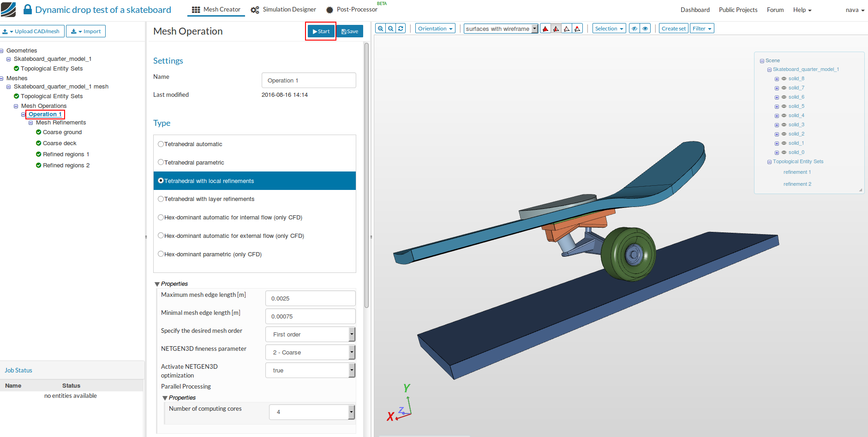Click the SimScale logo icon
This screenshot has width=868, height=437.
coord(8,10)
